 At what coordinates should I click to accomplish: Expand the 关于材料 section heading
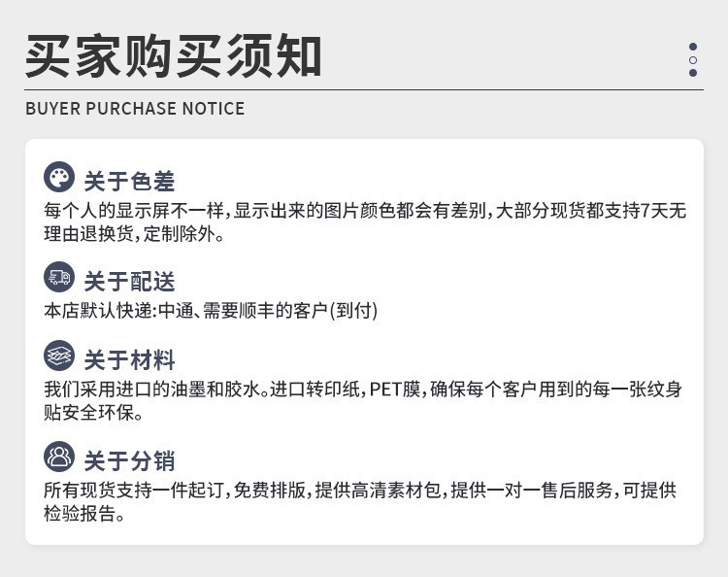click(129, 360)
